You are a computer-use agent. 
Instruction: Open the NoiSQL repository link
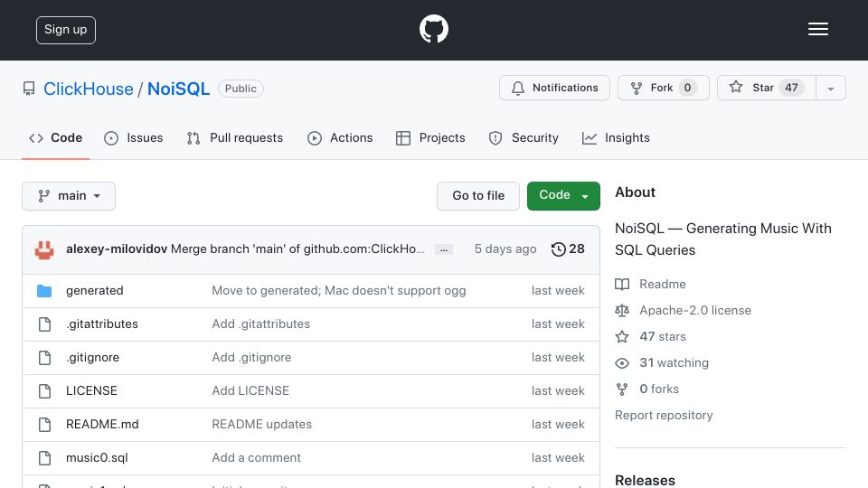(178, 89)
